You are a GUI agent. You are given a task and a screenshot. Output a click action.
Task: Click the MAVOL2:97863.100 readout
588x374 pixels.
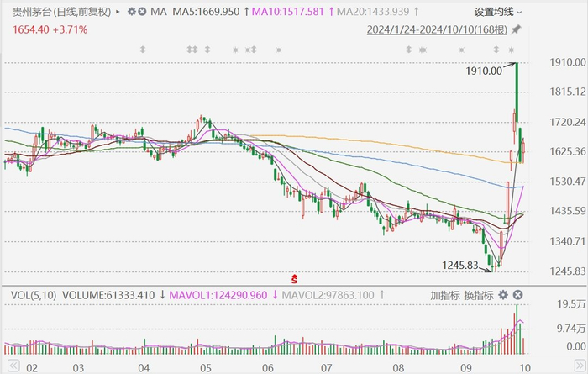pos(328,295)
